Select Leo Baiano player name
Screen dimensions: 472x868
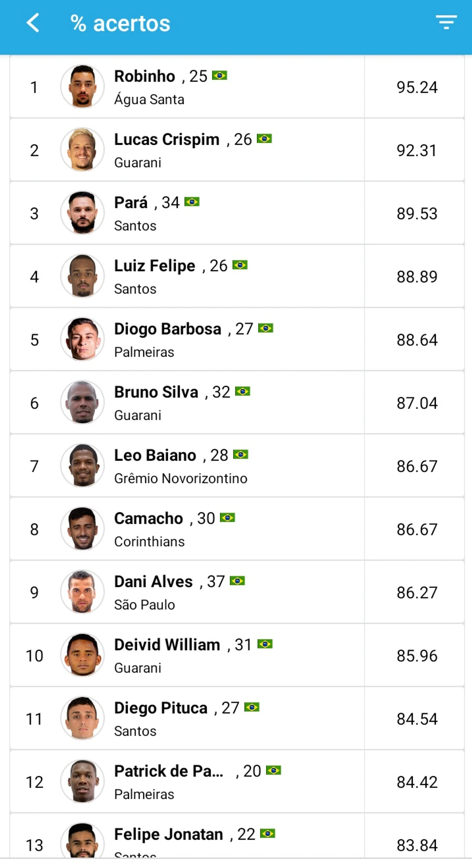[155, 455]
